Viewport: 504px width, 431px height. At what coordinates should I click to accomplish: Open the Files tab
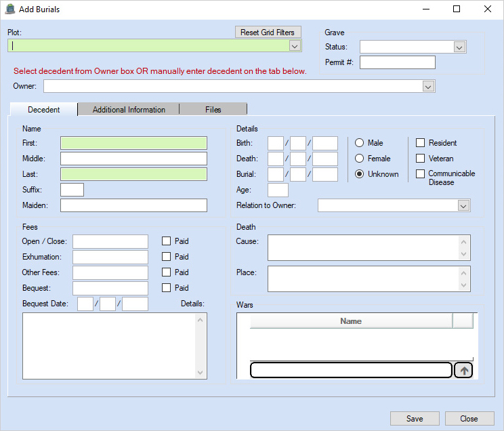213,110
